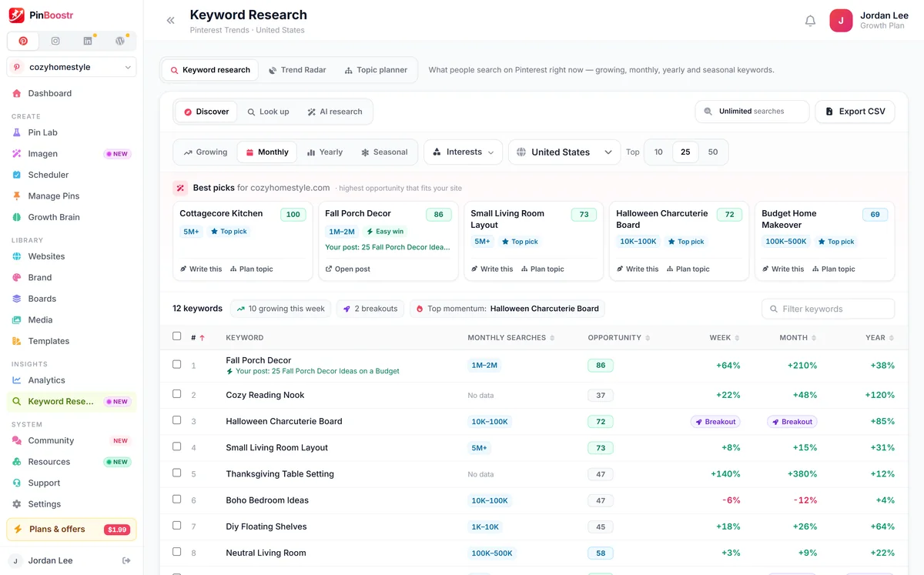Check the Small Living Room Layout row checkbox

[177, 446]
